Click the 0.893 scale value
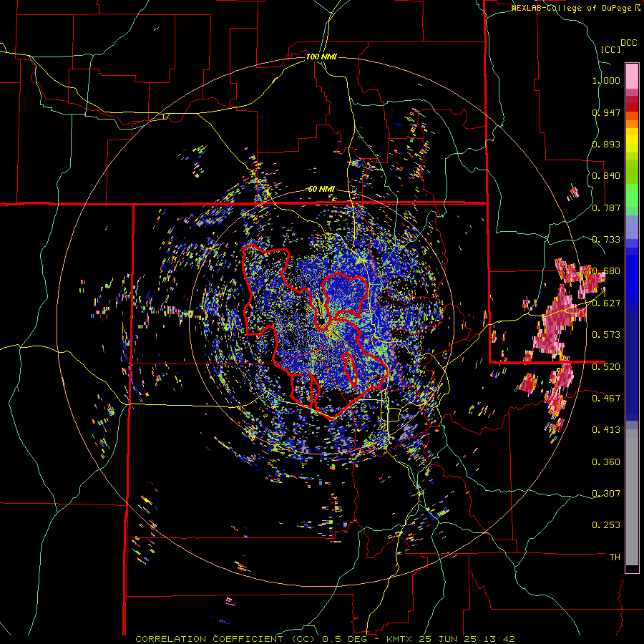The image size is (644, 644). point(606,144)
